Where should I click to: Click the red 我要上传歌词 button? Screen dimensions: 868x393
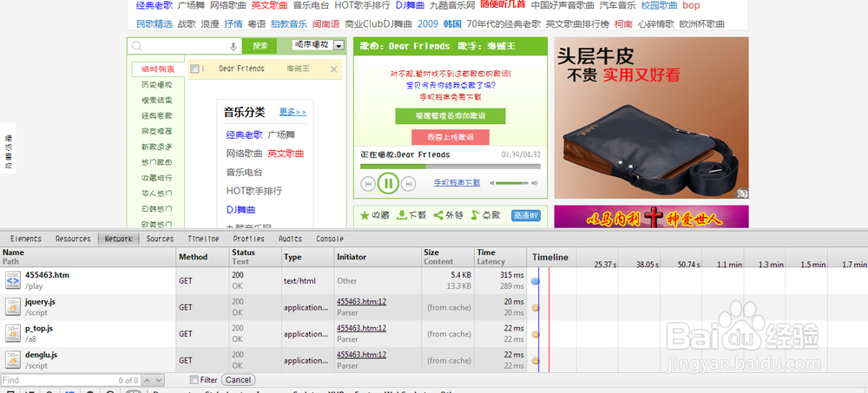(x=450, y=137)
